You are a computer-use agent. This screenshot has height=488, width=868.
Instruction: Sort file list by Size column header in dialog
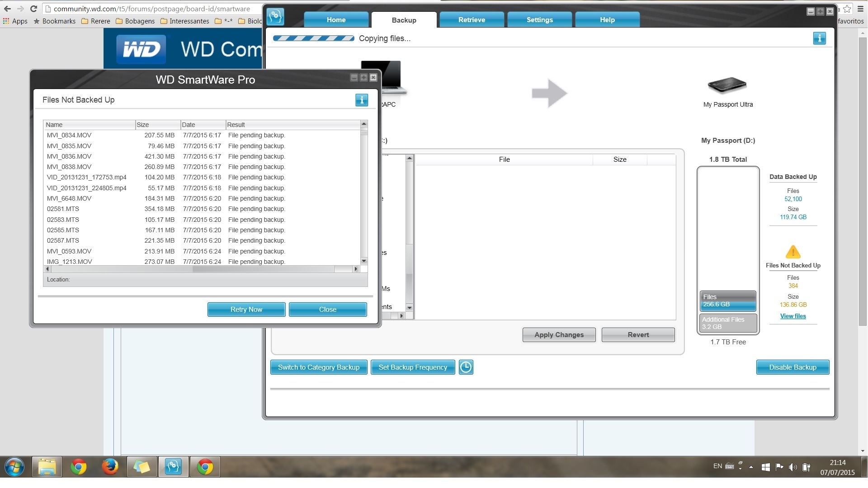(158, 125)
